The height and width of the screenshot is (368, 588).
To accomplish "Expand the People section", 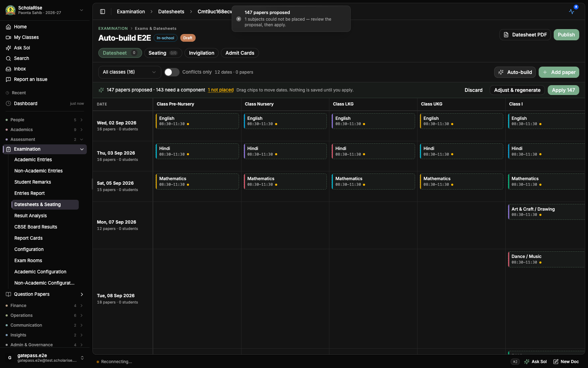I will tap(45, 120).
